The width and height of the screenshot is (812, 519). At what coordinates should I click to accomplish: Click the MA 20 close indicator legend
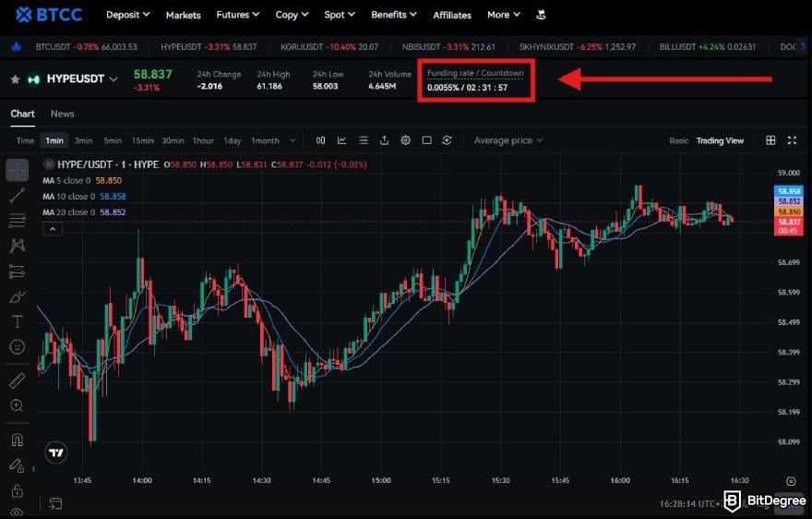[84, 212]
